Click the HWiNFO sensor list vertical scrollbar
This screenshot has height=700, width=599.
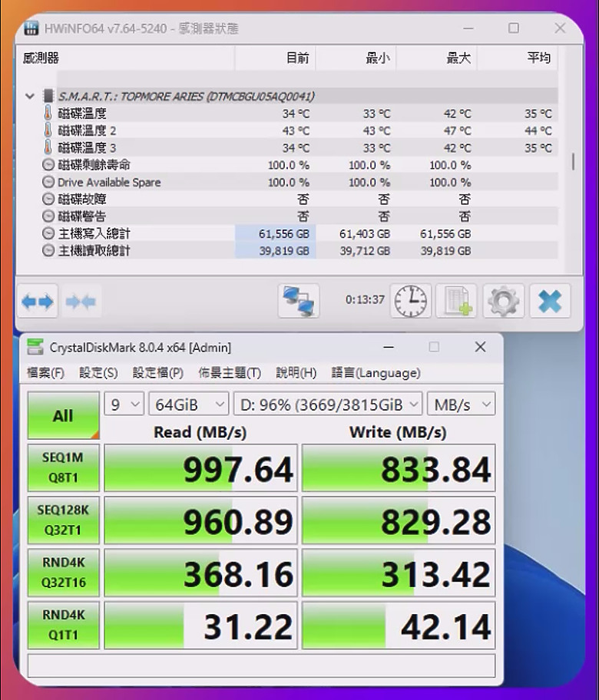(573, 162)
